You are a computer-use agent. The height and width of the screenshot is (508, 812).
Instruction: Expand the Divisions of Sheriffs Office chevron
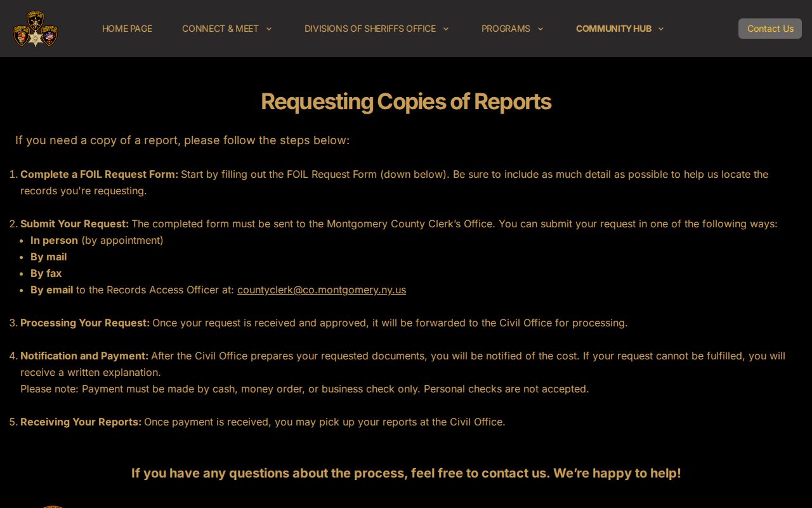[445, 29]
